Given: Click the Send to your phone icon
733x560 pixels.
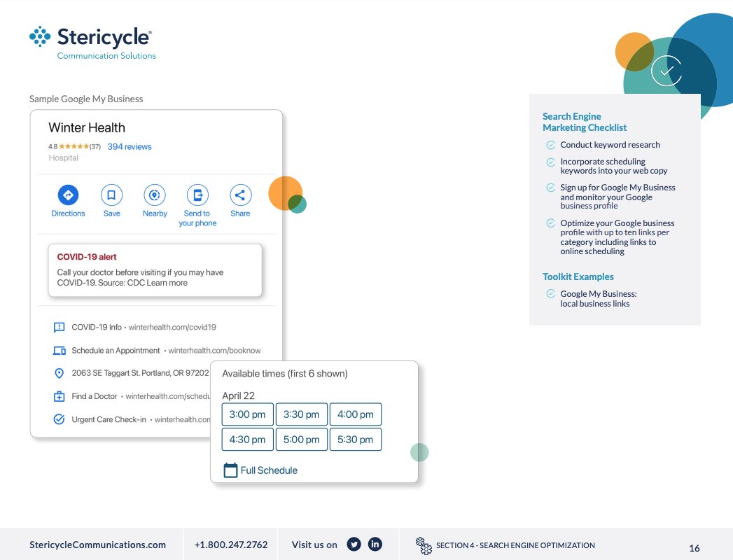Looking at the screenshot, I should click(x=197, y=195).
